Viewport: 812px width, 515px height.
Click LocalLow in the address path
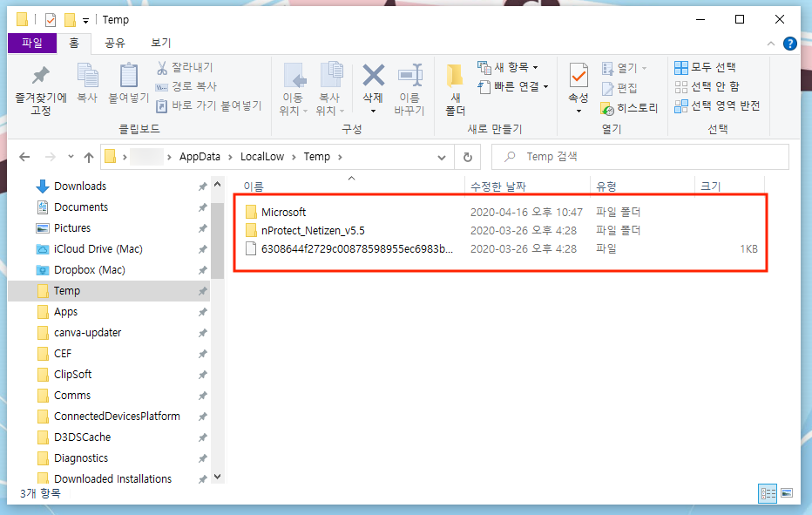point(262,157)
